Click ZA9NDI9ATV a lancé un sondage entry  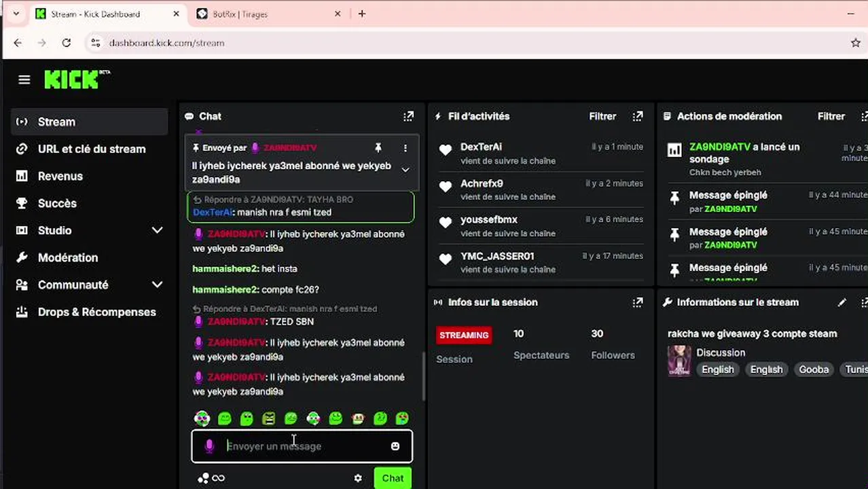tap(766, 158)
